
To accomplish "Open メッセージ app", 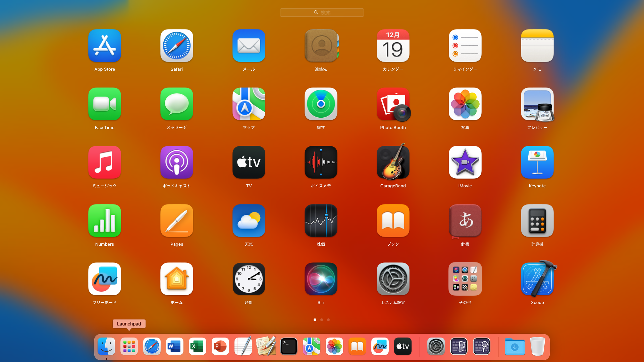I will [x=177, y=104].
